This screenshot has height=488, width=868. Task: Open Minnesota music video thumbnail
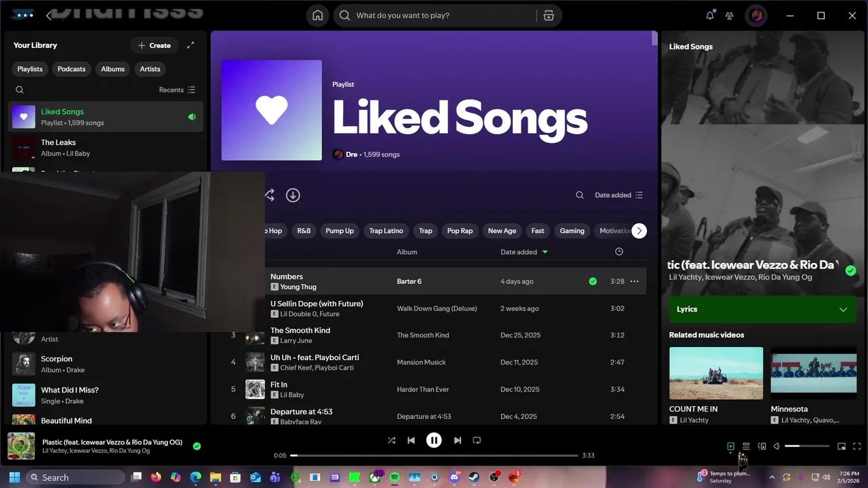click(812, 373)
